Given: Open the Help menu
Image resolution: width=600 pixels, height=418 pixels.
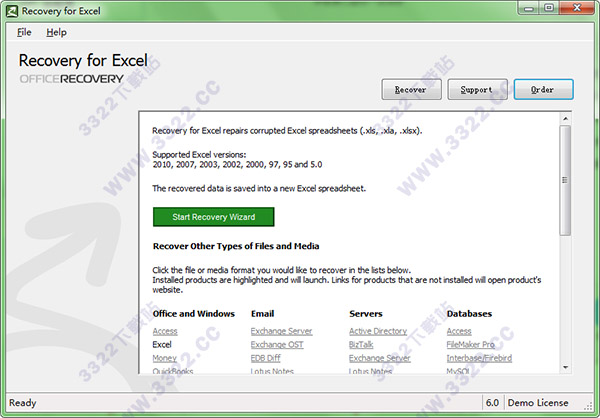Looking at the screenshot, I should click(x=56, y=33).
